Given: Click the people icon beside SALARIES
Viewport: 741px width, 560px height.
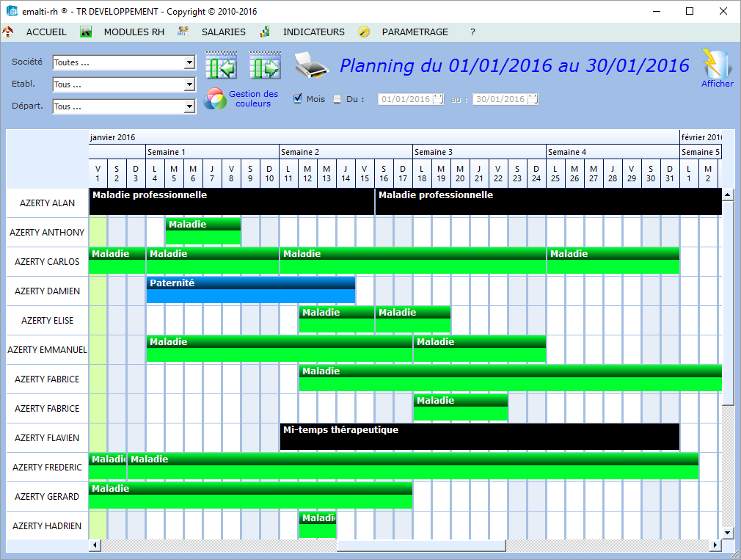Looking at the screenshot, I should (183, 32).
